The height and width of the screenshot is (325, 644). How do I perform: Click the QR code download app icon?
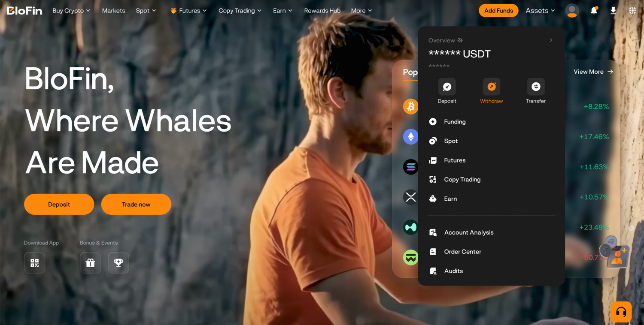(x=35, y=263)
